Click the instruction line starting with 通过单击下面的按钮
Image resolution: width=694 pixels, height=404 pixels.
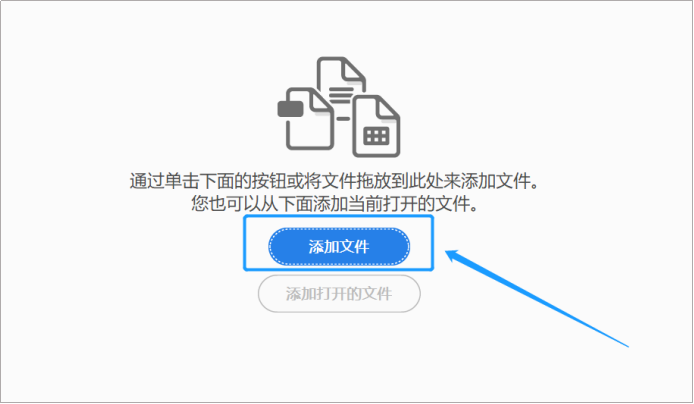[334, 181]
